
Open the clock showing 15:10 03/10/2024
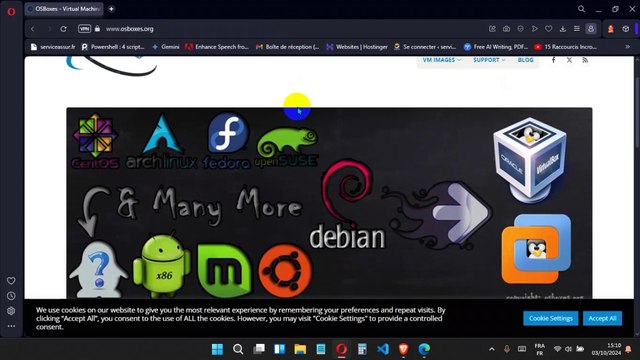point(606,349)
